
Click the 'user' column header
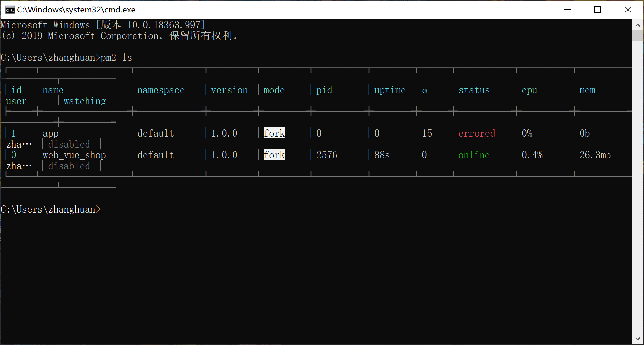click(x=16, y=101)
